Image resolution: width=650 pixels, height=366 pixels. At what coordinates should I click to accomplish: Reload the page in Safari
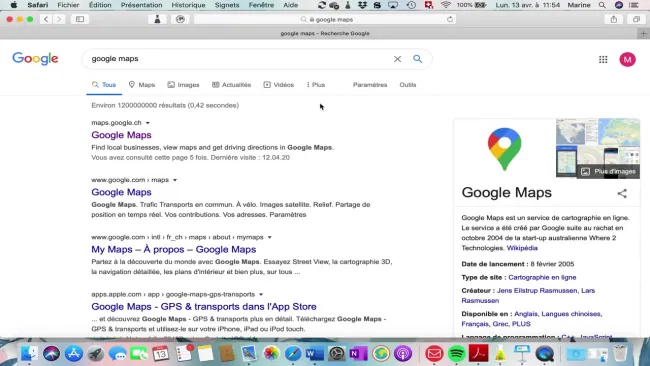tap(450, 19)
